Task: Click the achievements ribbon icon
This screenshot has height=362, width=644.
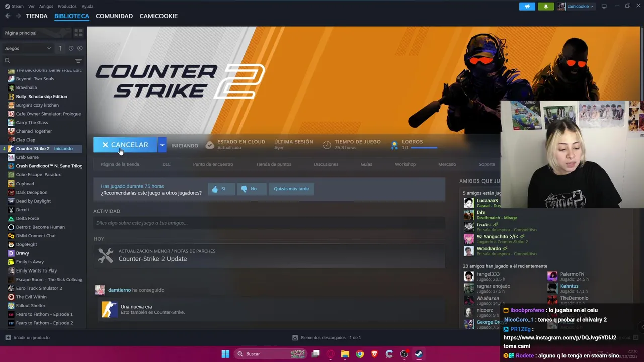Action: coord(395,145)
